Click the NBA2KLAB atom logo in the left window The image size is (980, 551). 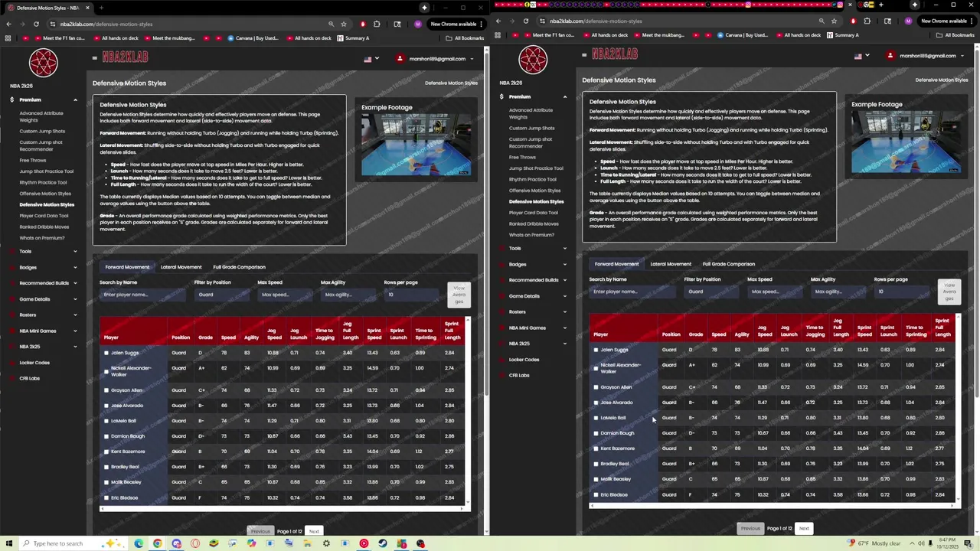tap(44, 63)
